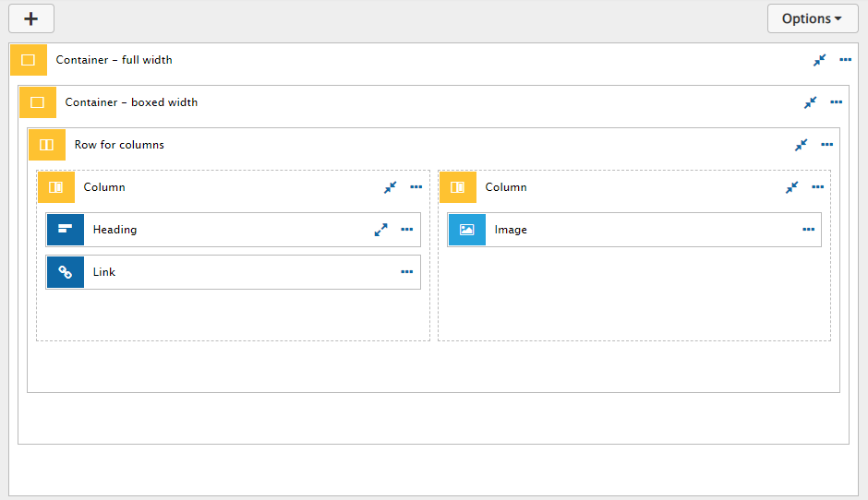This screenshot has height=500, width=868.
Task: Click the Heading element blue icon
Action: (66, 230)
